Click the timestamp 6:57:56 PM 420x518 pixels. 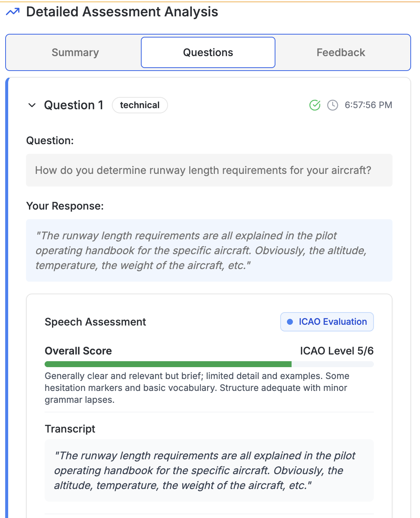tap(368, 105)
